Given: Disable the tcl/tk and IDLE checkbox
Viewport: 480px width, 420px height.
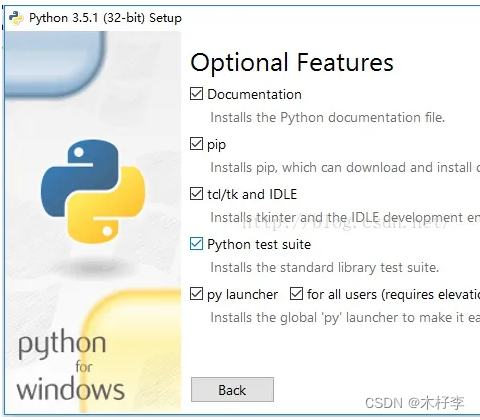Looking at the screenshot, I should [x=196, y=194].
